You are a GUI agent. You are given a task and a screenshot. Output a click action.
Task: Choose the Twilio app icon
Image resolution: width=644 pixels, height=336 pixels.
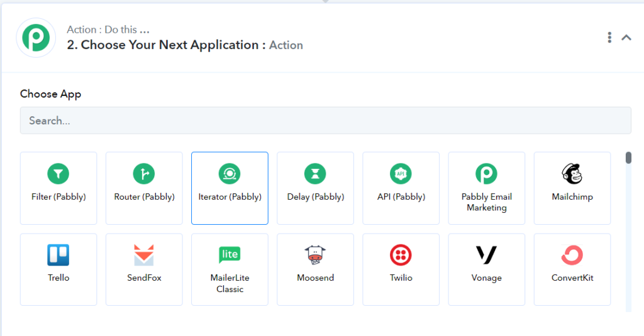[x=401, y=255]
